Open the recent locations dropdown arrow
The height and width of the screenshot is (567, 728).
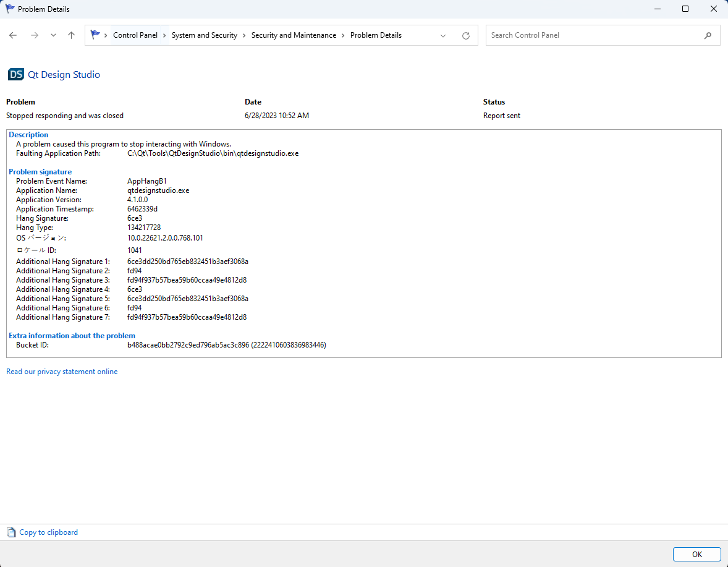(x=53, y=35)
